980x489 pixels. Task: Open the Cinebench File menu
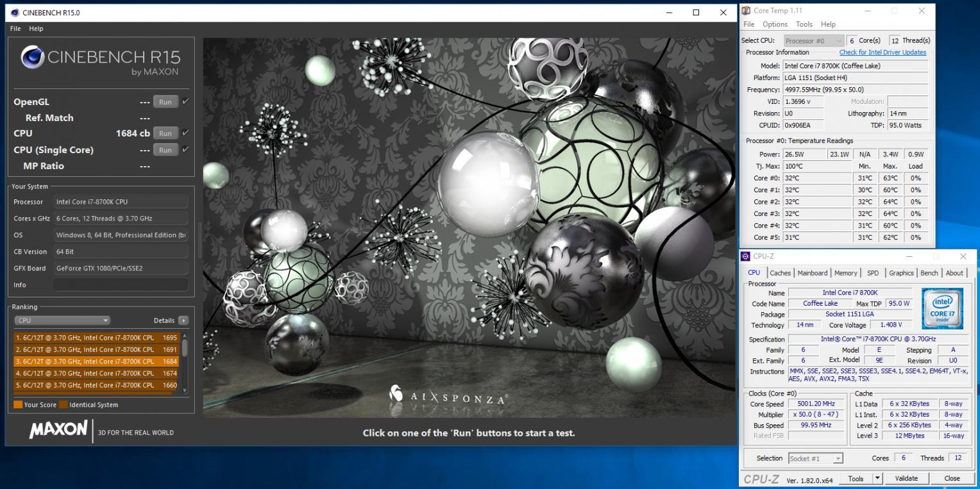(15, 28)
